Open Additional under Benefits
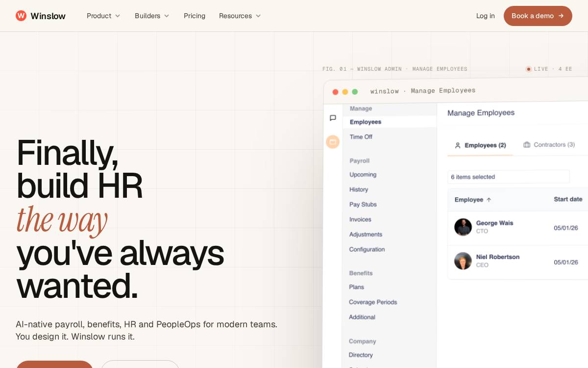 tap(362, 317)
